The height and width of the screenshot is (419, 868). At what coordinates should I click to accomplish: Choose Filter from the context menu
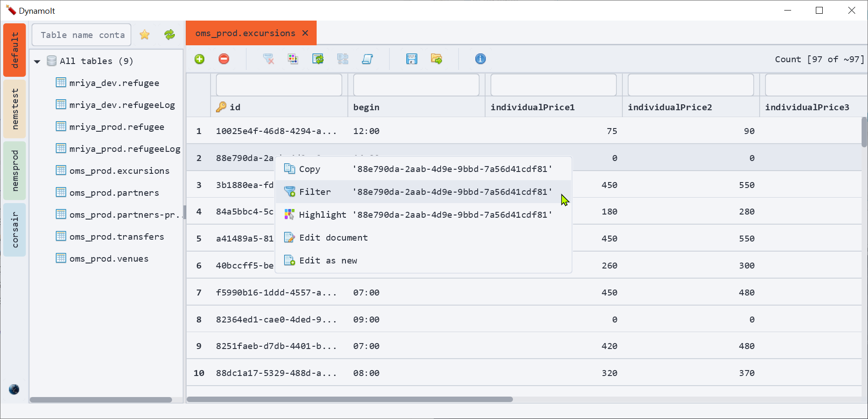tap(423, 192)
